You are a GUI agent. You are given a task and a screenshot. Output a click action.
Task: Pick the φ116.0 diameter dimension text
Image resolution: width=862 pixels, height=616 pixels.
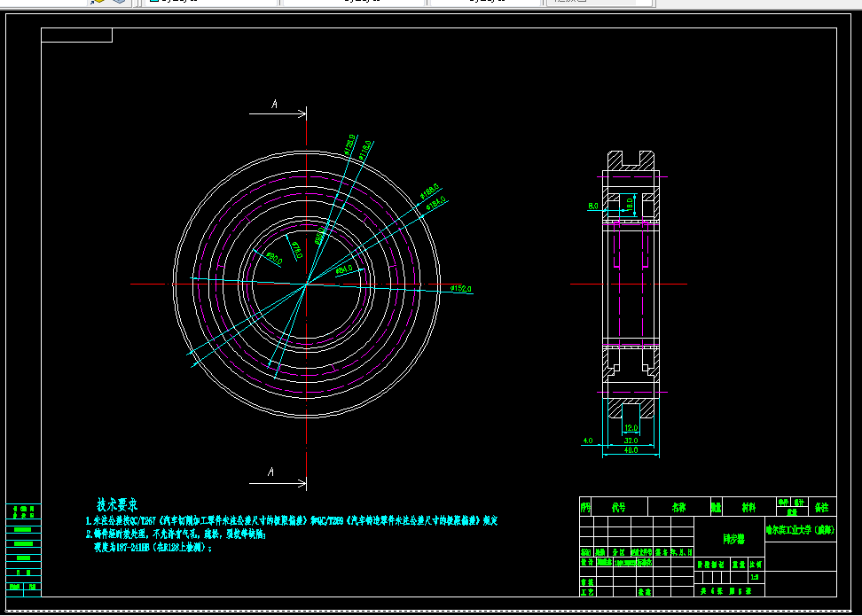click(365, 150)
